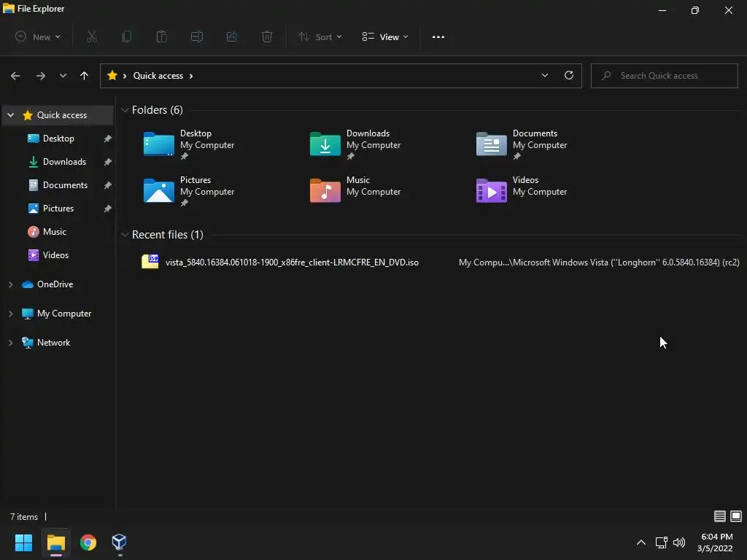
Task: Select Pictures in the navigation pane
Action: tap(58, 209)
